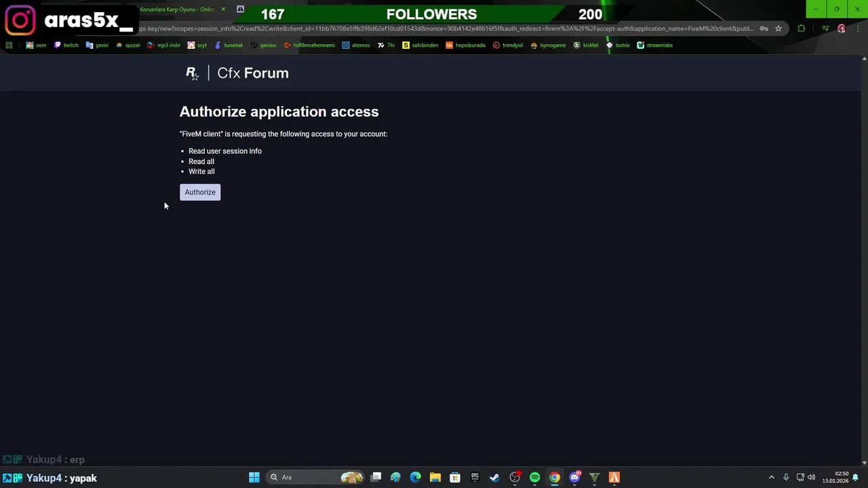
Task: Click the Rockstar logo in the header
Action: (193, 73)
